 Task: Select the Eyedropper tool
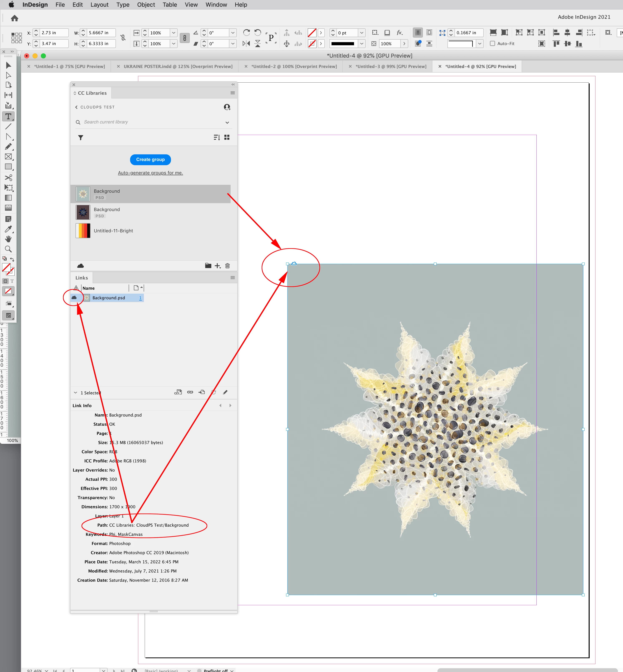[x=8, y=229]
